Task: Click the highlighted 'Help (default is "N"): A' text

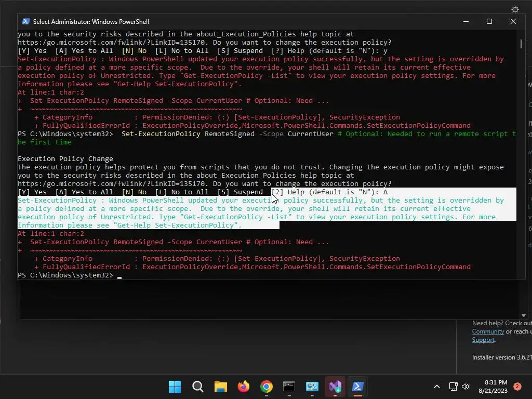Action: (337, 192)
